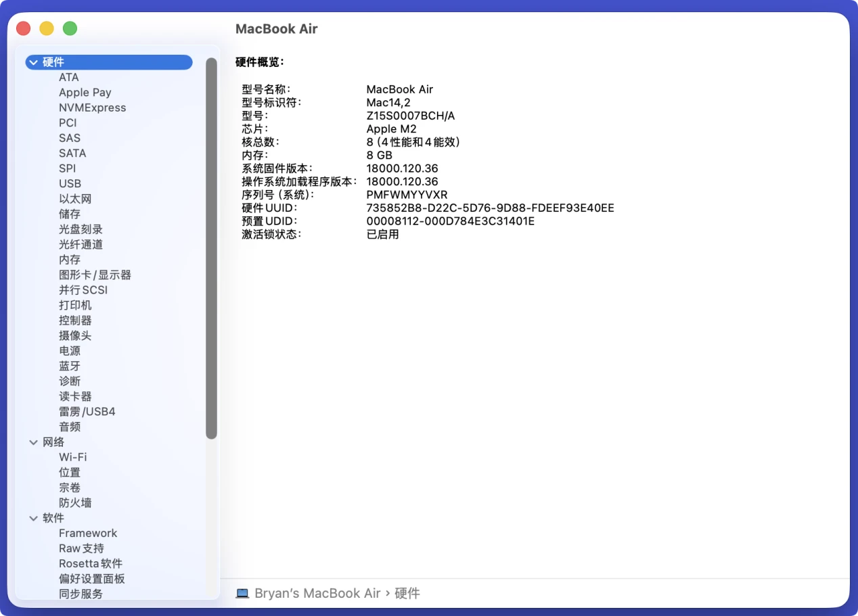Open 宗卷 sidebar entry
Viewport: 858px width, 616px height.
[70, 488]
